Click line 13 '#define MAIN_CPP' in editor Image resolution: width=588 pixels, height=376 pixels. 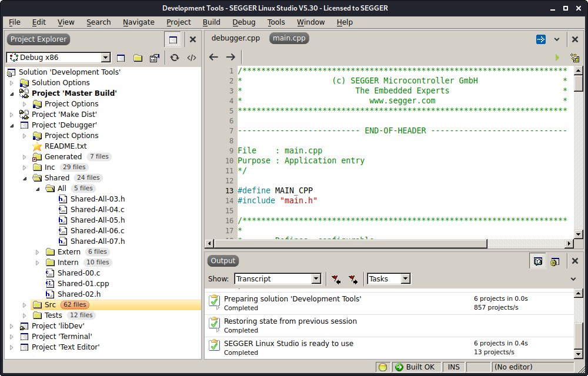tap(275, 190)
